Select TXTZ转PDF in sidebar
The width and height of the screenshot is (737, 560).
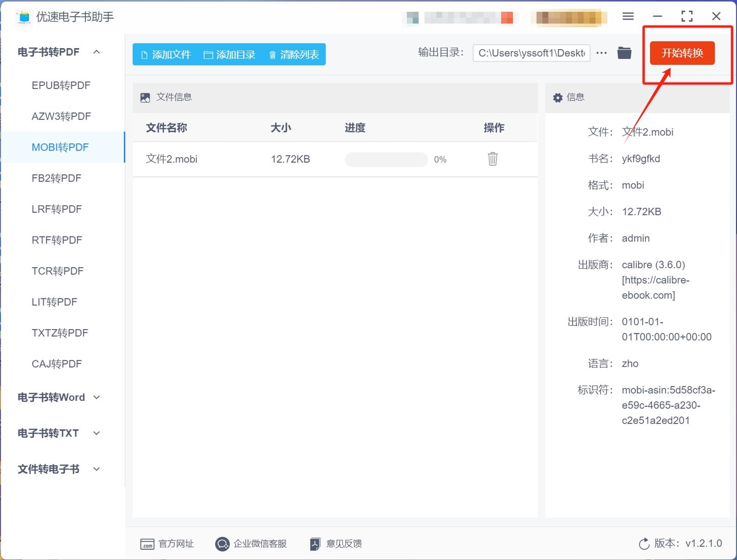pos(62,333)
